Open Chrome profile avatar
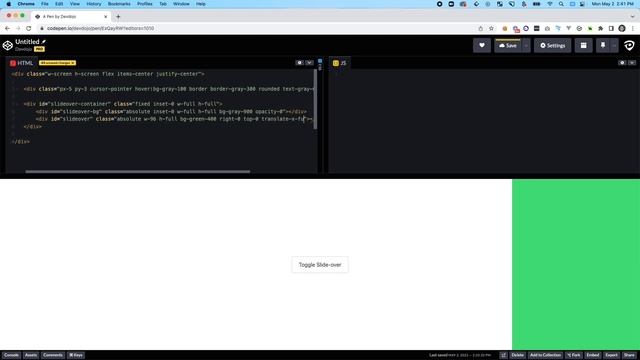Screen dimensions: 640x360 [x=622, y=28]
